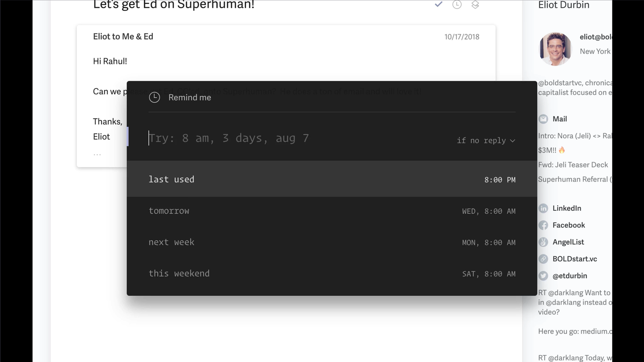Expand the "if no reply" dropdown

coord(486,141)
